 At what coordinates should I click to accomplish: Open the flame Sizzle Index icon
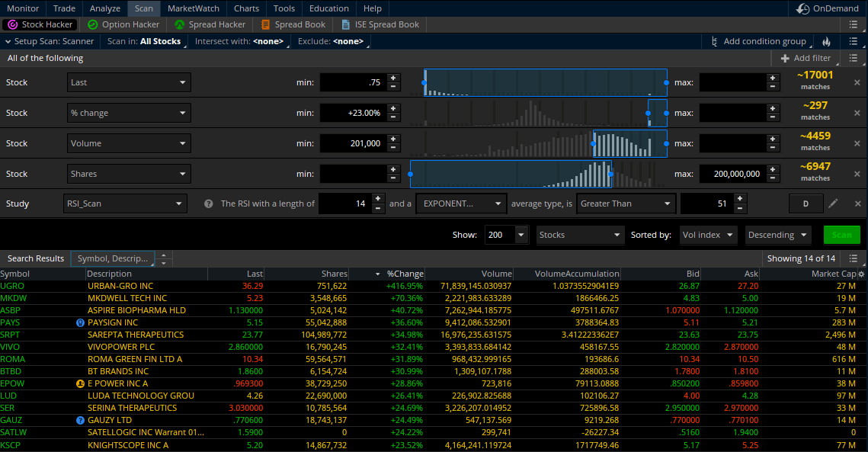[x=826, y=41]
